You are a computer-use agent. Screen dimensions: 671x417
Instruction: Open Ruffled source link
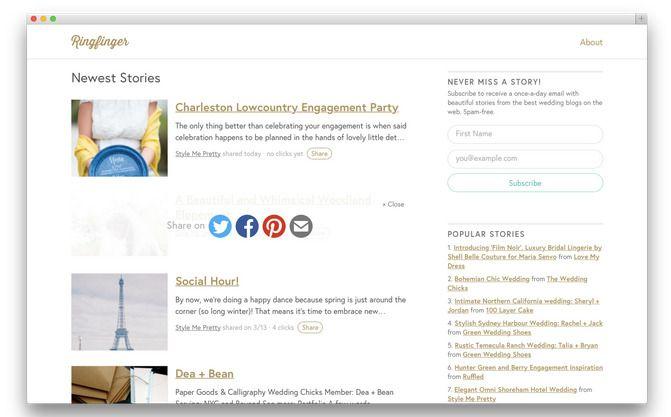click(x=473, y=377)
